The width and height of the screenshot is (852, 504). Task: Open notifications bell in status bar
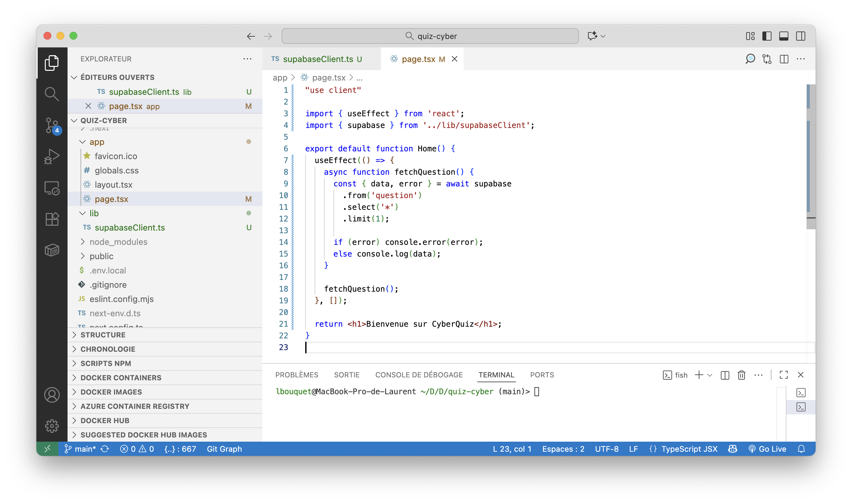click(x=801, y=449)
